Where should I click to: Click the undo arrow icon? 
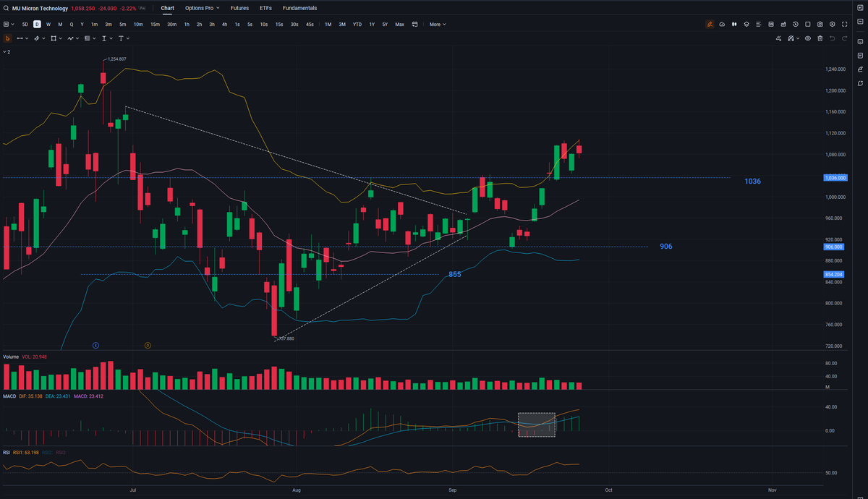coord(833,38)
